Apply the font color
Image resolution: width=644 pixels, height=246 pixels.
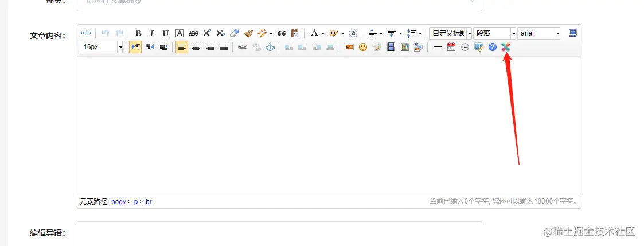314,33
